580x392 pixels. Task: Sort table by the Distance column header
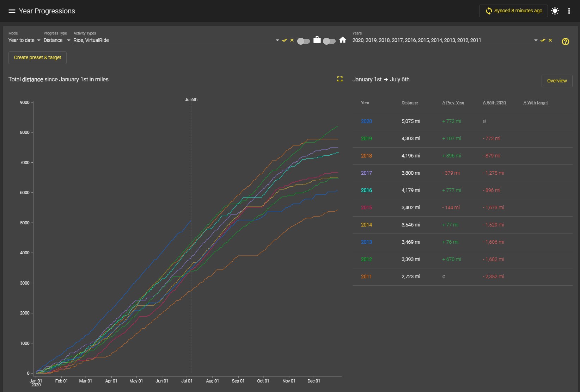tap(409, 103)
